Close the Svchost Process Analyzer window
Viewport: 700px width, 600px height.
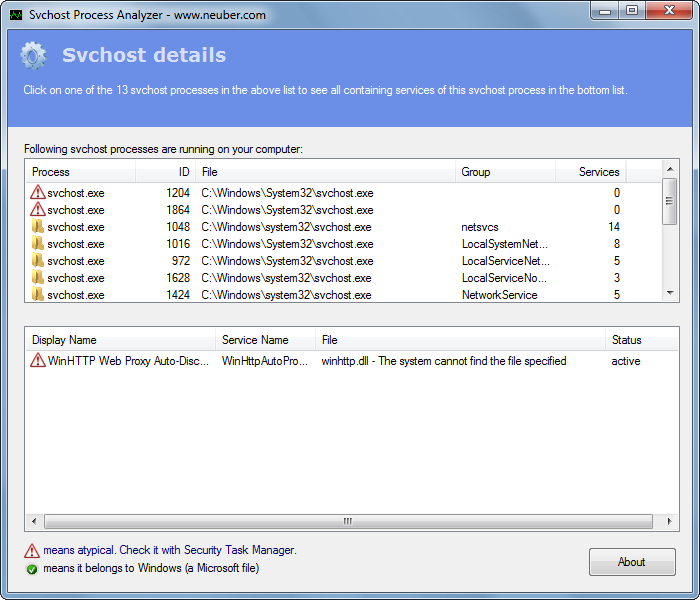click(x=669, y=11)
